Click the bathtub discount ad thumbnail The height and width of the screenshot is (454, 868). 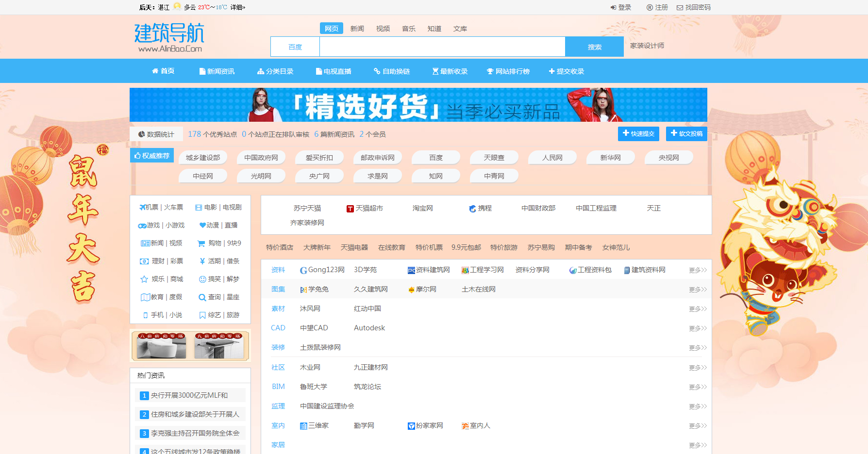point(161,346)
